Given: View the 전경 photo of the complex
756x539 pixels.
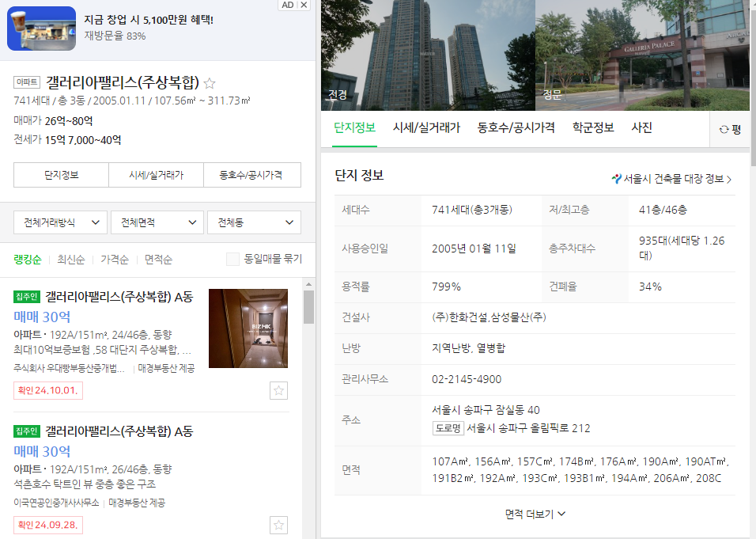Looking at the screenshot, I should (428, 55).
